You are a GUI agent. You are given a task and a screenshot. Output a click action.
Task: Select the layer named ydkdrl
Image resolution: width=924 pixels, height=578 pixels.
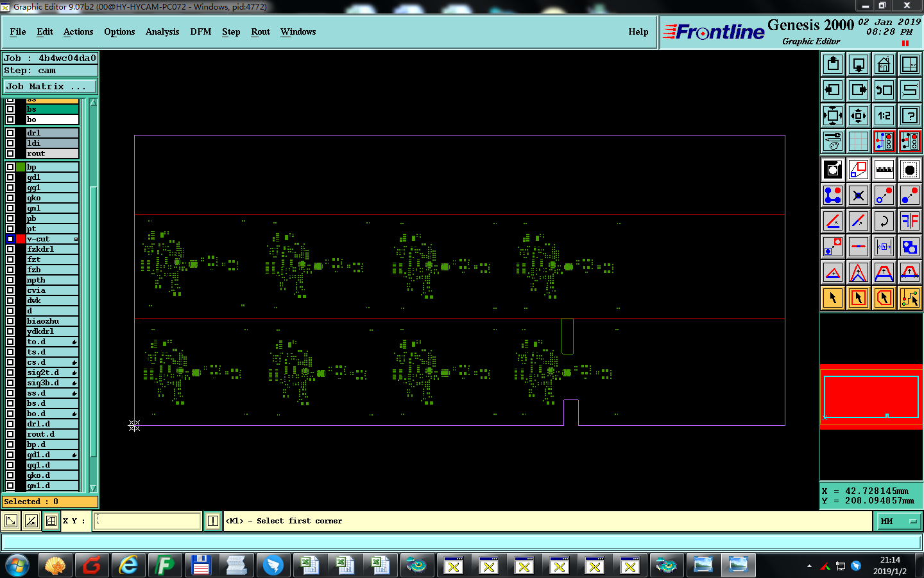click(x=52, y=331)
